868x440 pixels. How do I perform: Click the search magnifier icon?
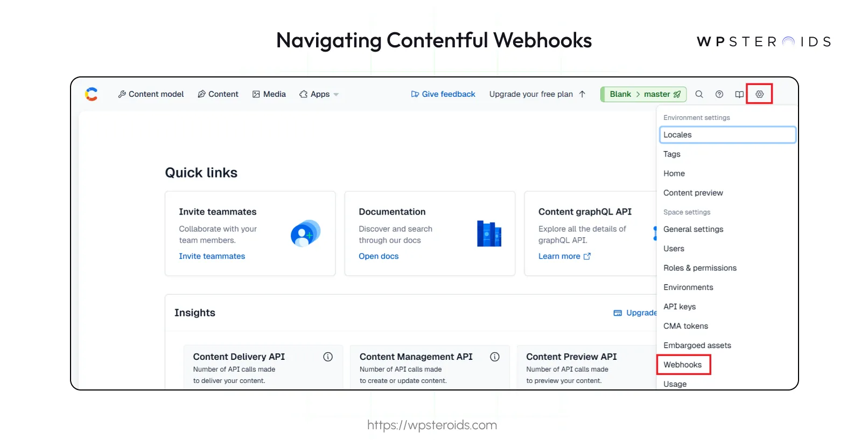(699, 94)
